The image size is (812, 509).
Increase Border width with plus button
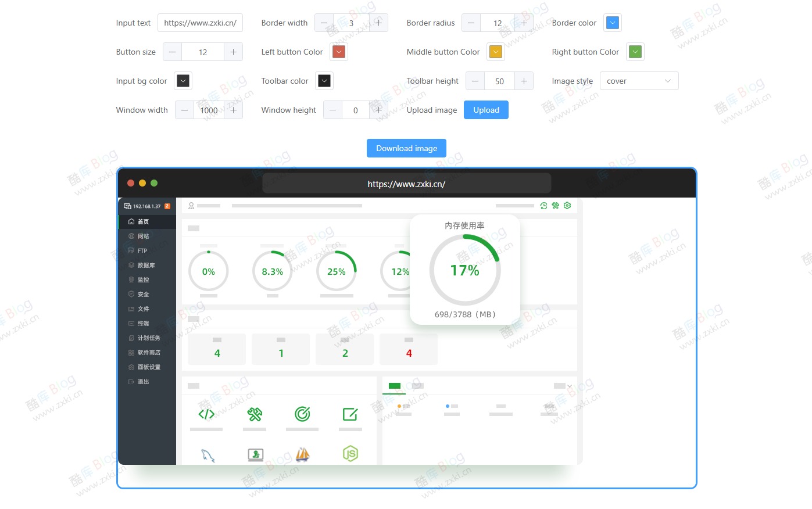(378, 23)
